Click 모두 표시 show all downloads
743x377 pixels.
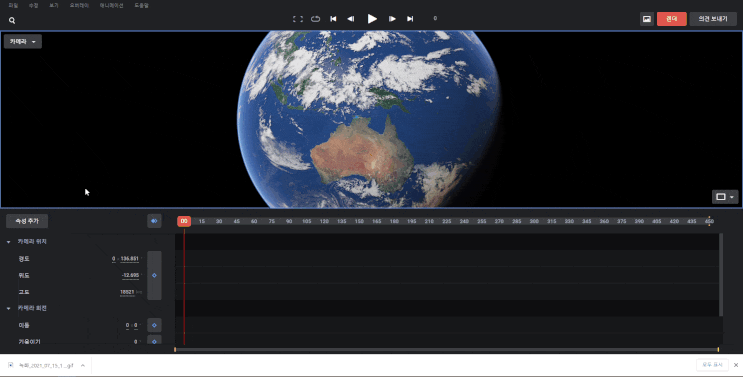point(712,365)
